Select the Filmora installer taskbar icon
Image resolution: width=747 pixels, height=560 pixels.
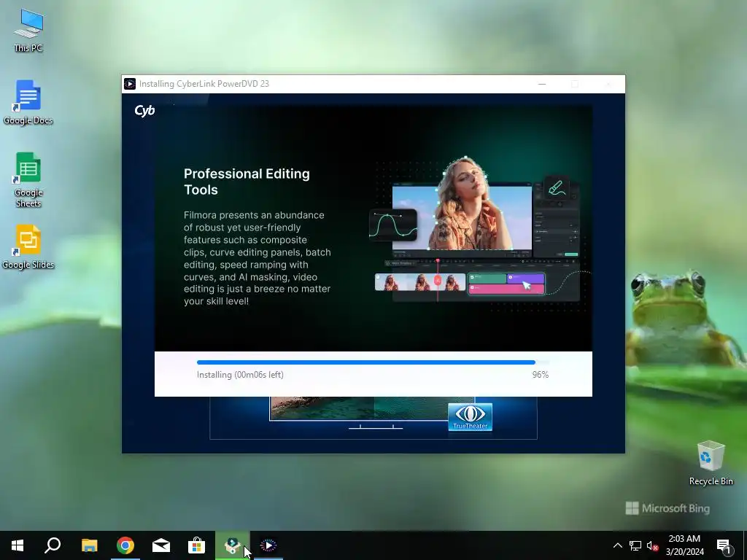pos(232,545)
